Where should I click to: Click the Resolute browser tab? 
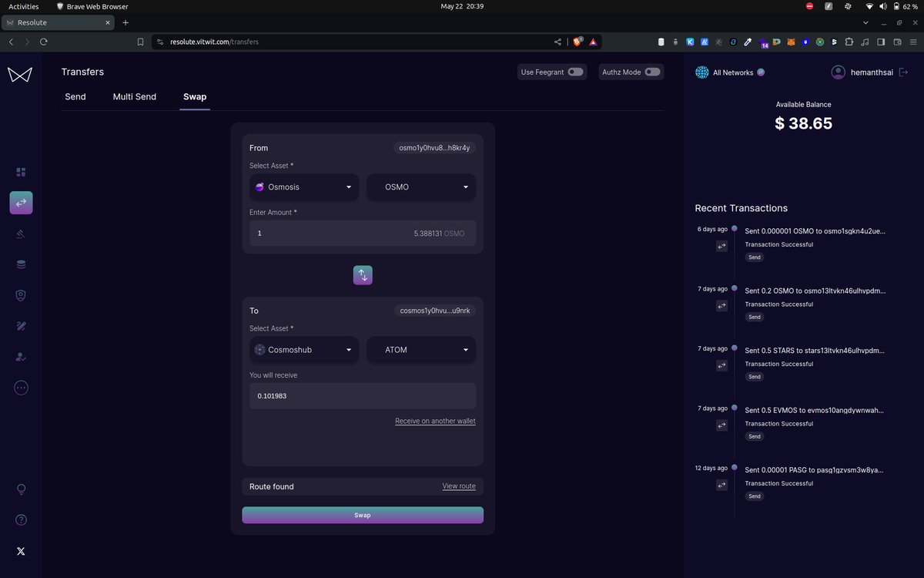pyautogui.click(x=58, y=22)
